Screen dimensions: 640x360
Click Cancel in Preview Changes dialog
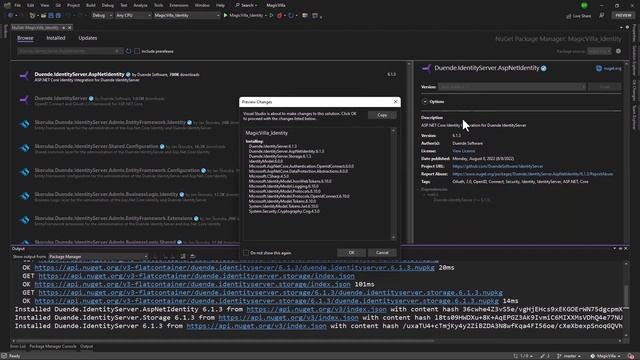click(382, 253)
